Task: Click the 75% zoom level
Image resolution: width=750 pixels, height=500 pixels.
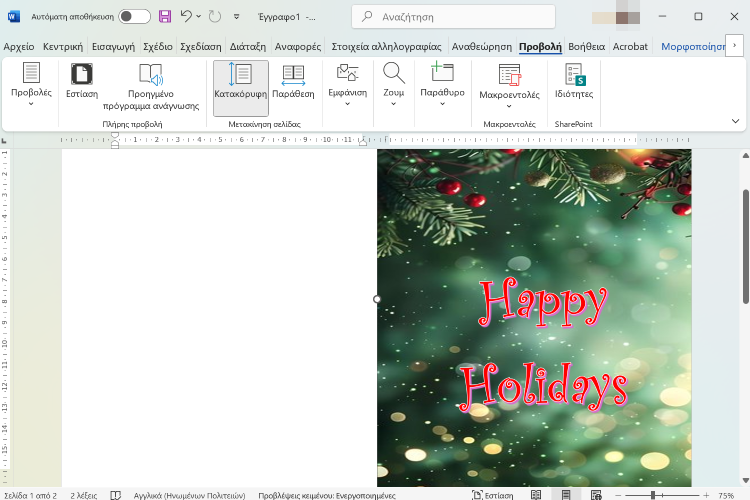Action: point(726,495)
